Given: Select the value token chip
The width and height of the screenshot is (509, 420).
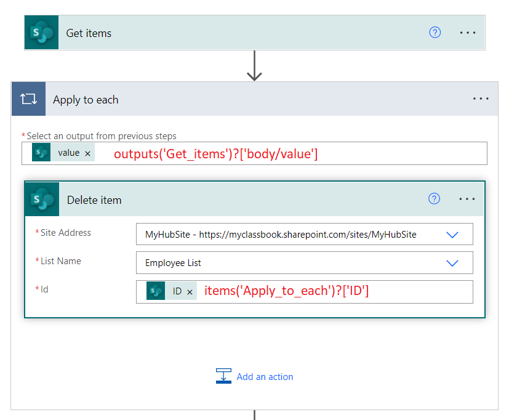Looking at the screenshot, I should point(70,152).
